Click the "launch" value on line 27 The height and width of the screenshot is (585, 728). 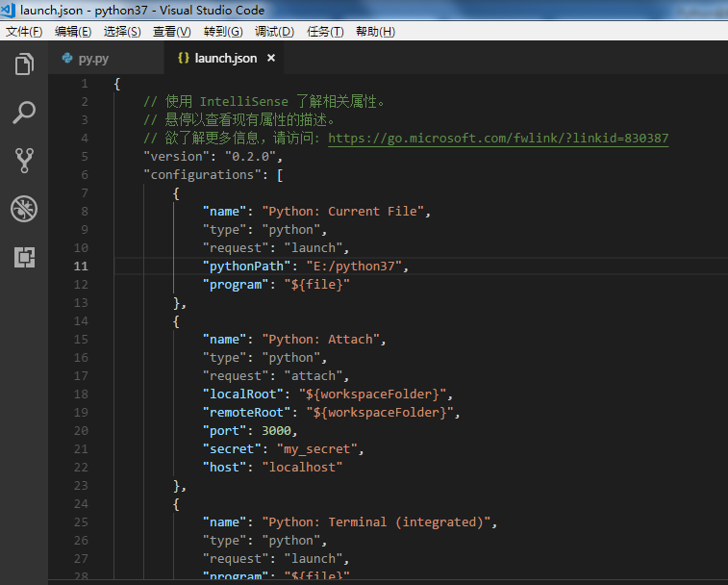(314, 559)
